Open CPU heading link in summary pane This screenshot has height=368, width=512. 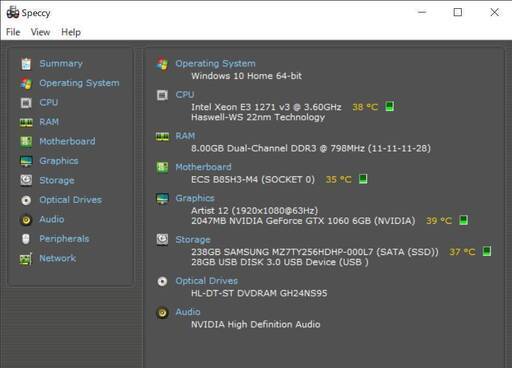coord(185,95)
